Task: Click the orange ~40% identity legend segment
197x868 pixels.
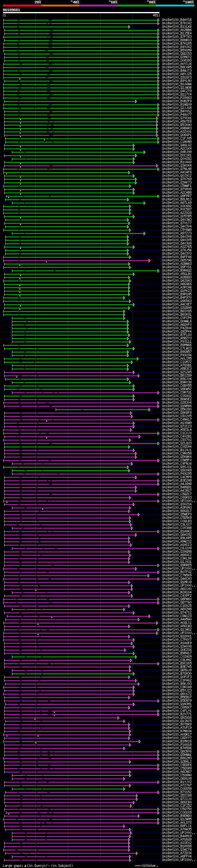Action: click(x=60, y=6)
